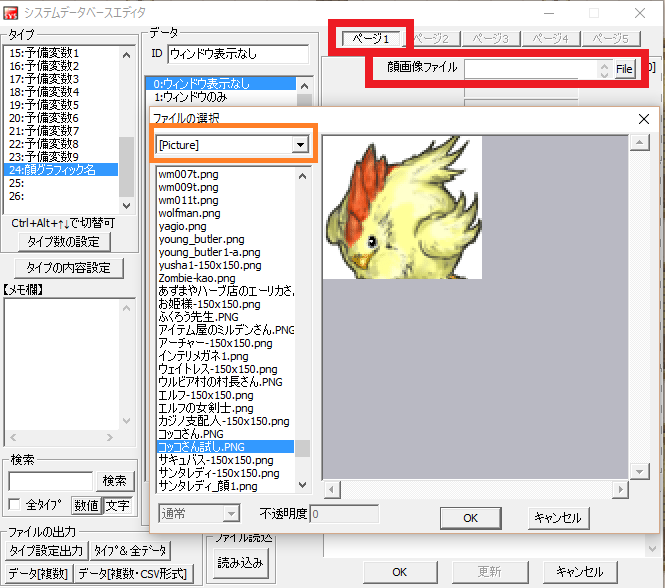
Task: Select type 15:予備変数1
Action: pos(61,53)
